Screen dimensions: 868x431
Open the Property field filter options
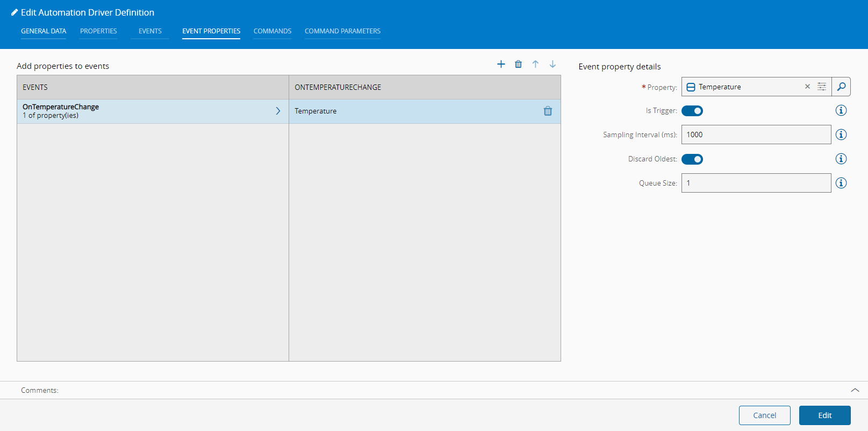tap(822, 87)
